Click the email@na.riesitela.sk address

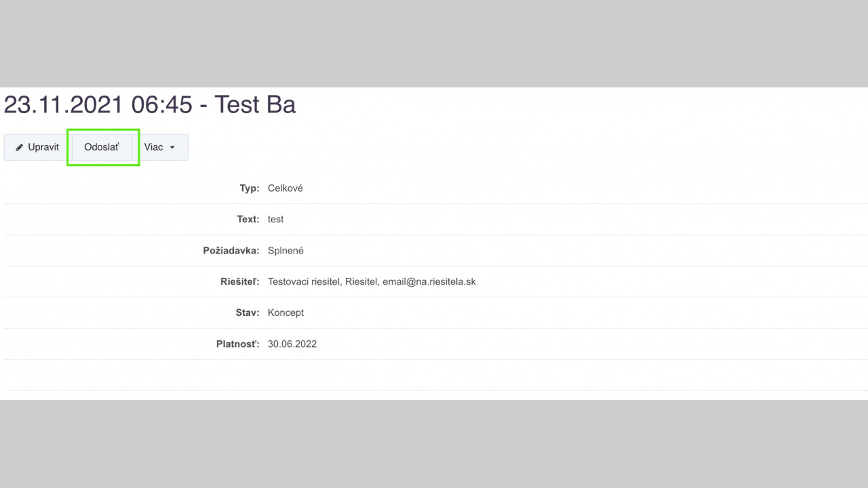429,282
